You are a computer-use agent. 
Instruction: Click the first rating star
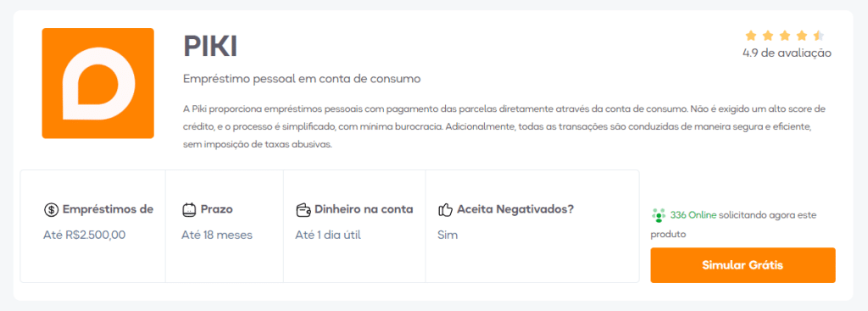[751, 36]
